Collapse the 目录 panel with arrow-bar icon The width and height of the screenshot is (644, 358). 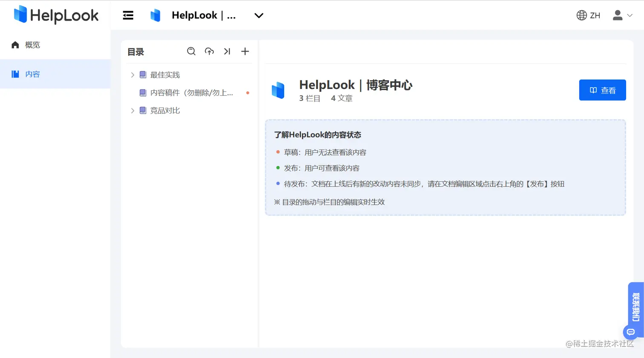click(x=227, y=52)
